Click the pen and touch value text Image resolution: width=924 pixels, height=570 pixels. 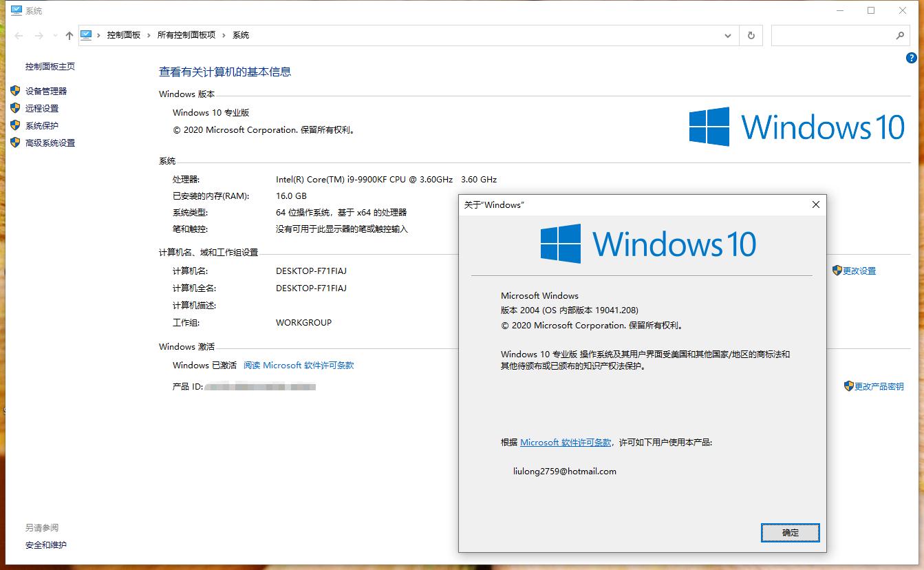click(342, 229)
